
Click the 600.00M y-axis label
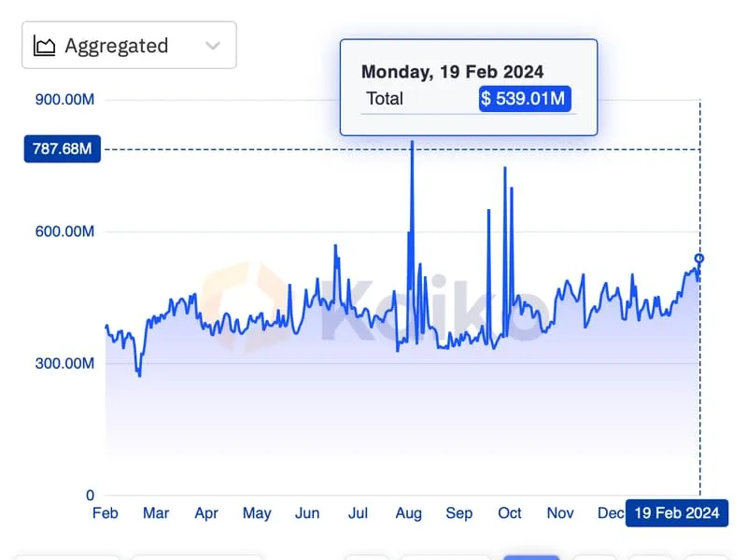64,231
